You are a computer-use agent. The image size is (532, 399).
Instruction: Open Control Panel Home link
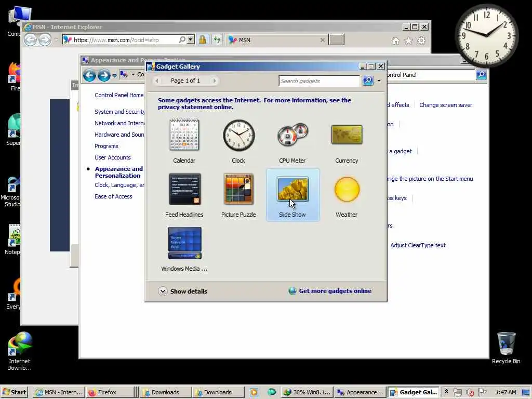(x=119, y=95)
